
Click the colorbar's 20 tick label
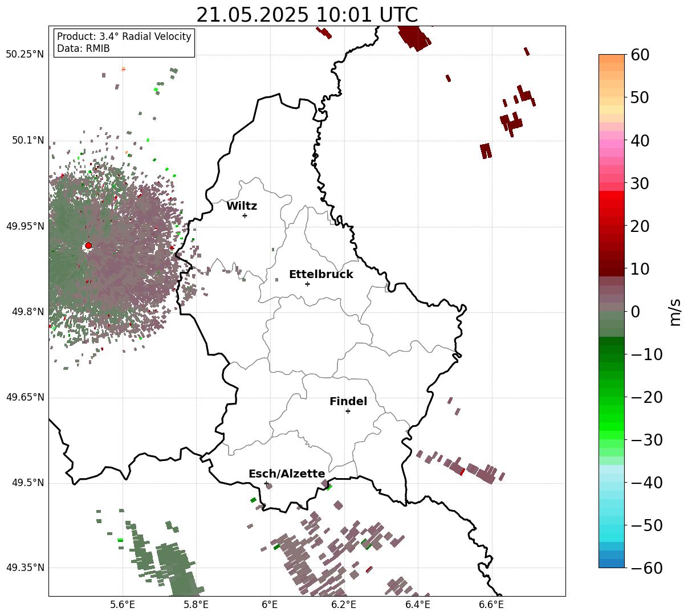(x=640, y=226)
